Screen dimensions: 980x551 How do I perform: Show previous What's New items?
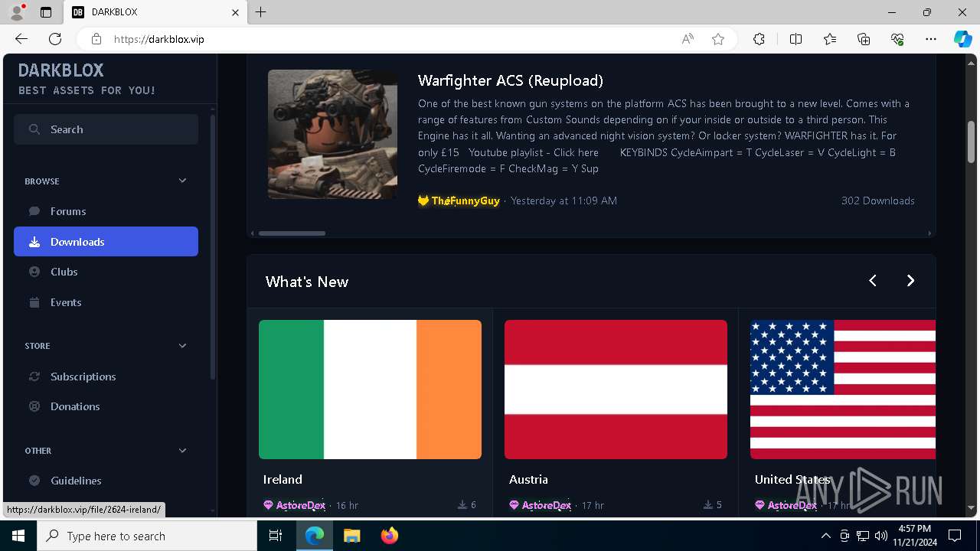pyautogui.click(x=873, y=281)
